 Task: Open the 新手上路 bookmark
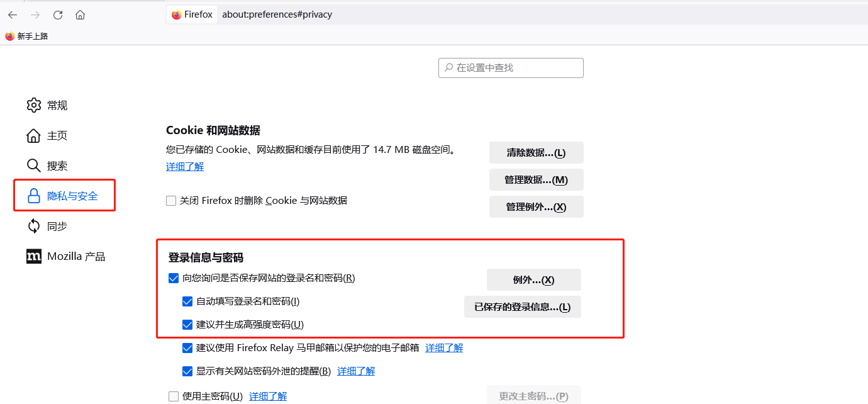point(26,36)
